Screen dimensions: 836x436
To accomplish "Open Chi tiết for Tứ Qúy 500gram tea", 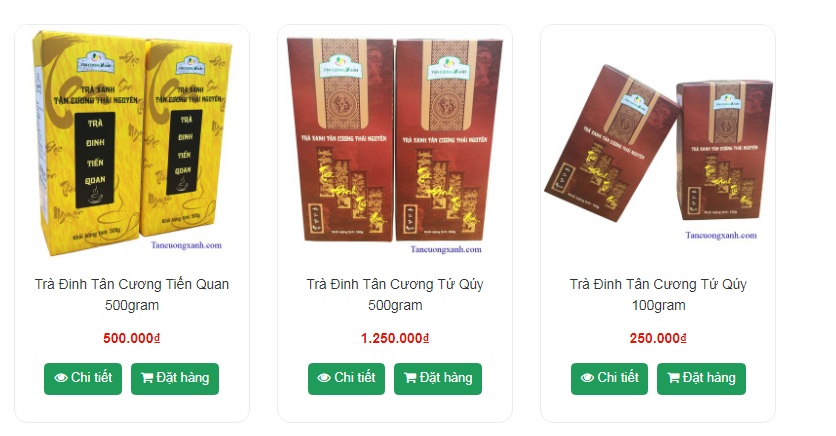I will (346, 379).
